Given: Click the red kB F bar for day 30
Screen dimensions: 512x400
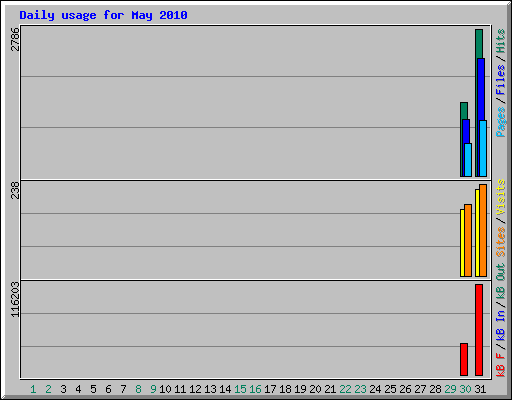Looking at the screenshot, I should [464, 359].
